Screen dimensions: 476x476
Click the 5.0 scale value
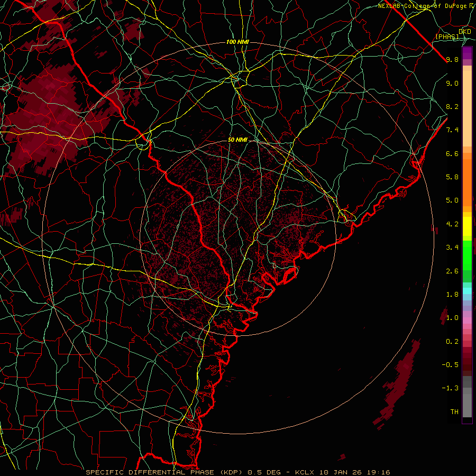pos(452,200)
